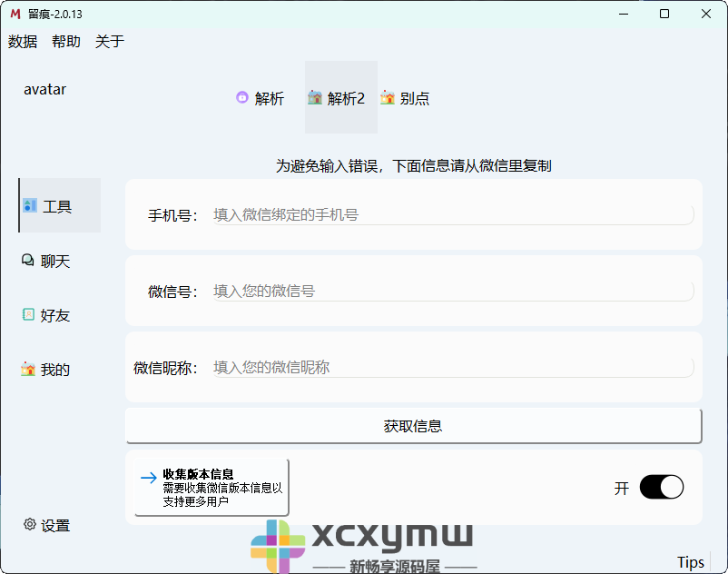This screenshot has width=728, height=574.
Task: Open the 我的 house sidebar icon
Action: 27,369
